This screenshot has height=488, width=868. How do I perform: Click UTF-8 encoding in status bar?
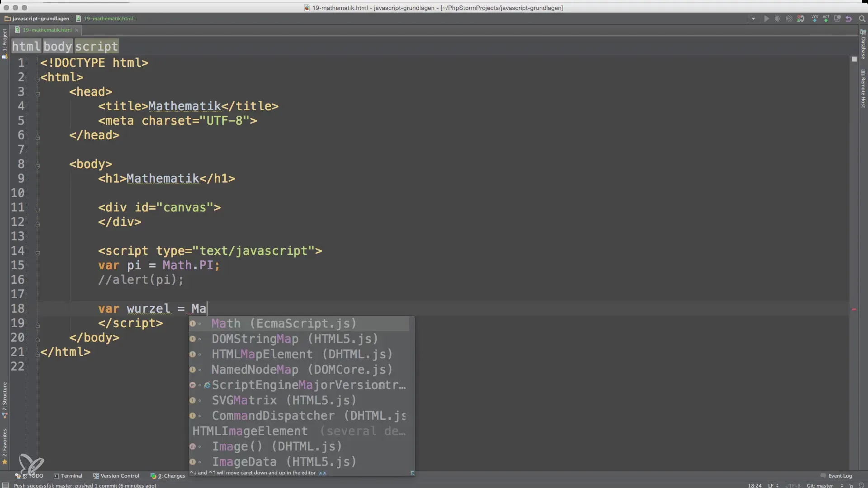coord(793,486)
